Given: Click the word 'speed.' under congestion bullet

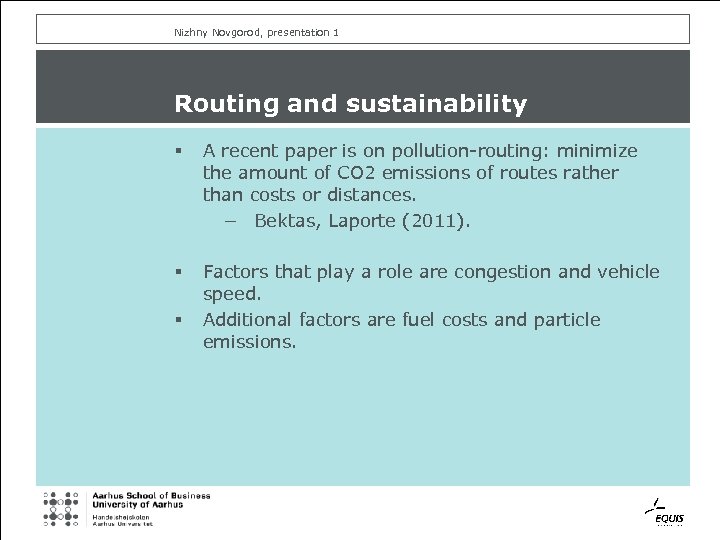Looking at the screenshot, I should click(x=232, y=294).
